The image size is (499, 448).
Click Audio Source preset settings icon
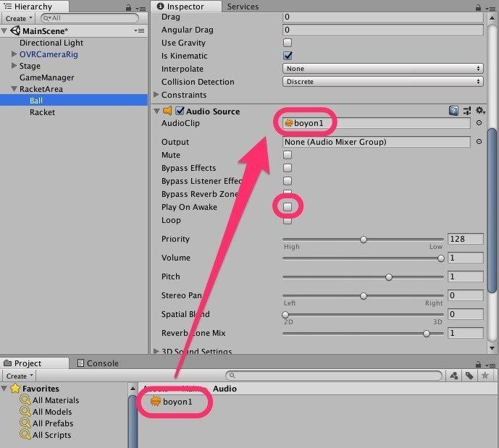pyautogui.click(x=467, y=111)
